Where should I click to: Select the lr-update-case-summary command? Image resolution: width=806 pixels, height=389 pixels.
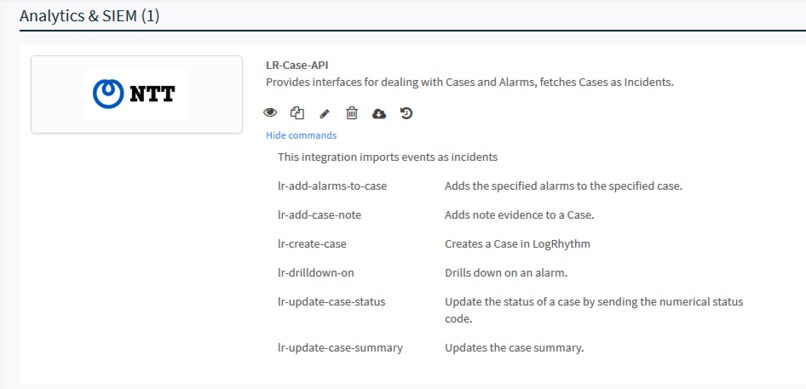click(x=340, y=347)
